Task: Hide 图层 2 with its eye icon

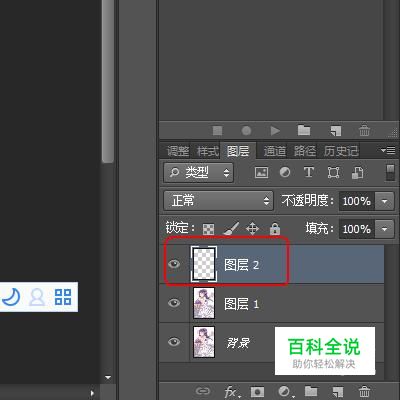Action: click(x=174, y=264)
